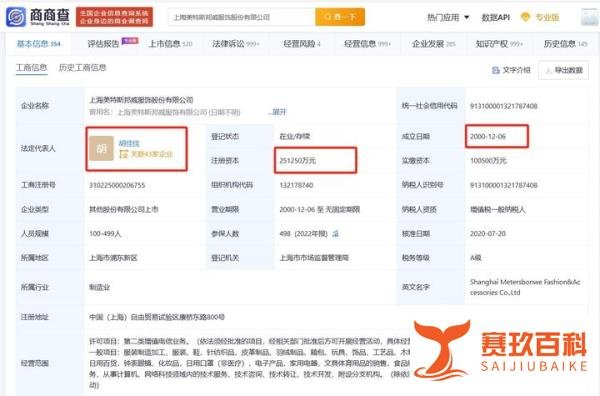
Task: Click the insured-count trend icon beside 498
Action: pyautogui.click(x=335, y=233)
